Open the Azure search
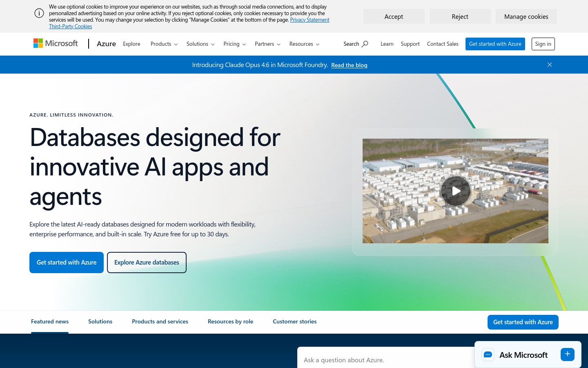The height and width of the screenshot is (368, 588). coord(355,44)
